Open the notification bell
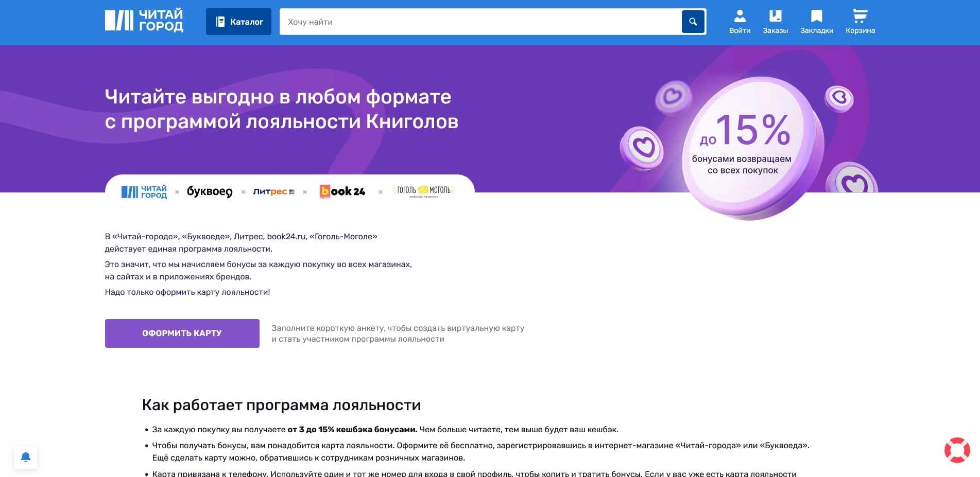Screen dimensions: 980x477 [x=27, y=456]
